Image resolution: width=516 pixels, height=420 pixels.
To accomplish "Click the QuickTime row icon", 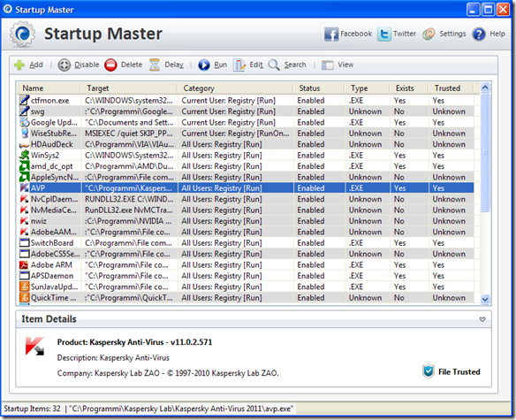I will pyautogui.click(x=24, y=297).
